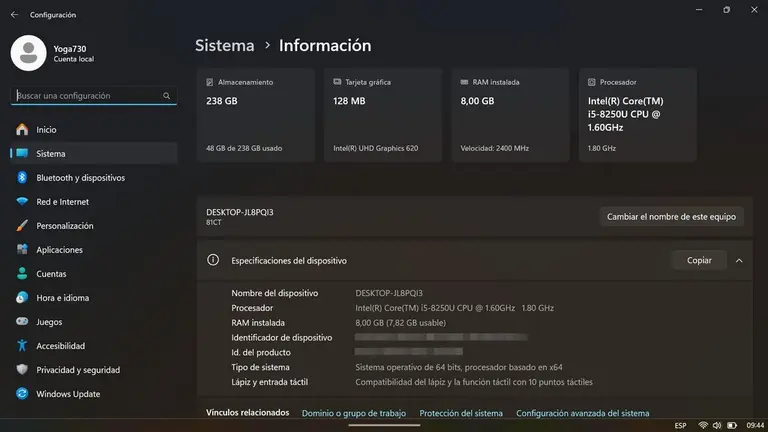This screenshot has width=768, height=432.
Task: Open Protección del sistema link
Action: click(461, 413)
